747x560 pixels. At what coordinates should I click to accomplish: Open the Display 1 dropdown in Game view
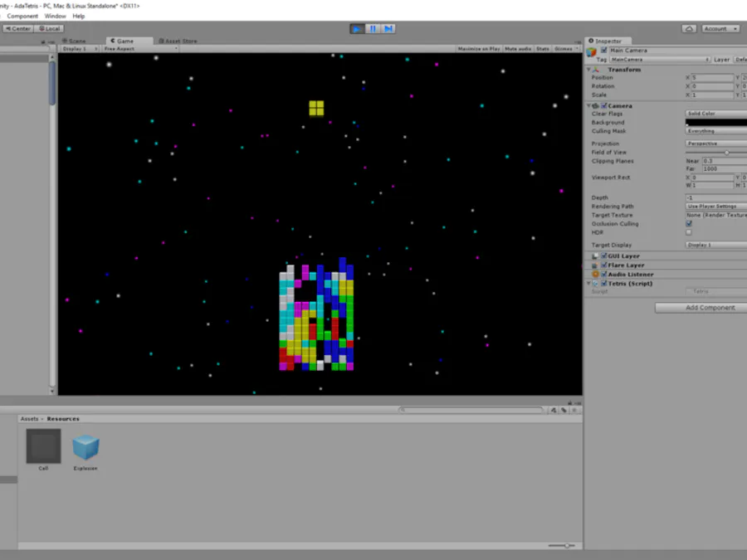click(x=80, y=49)
